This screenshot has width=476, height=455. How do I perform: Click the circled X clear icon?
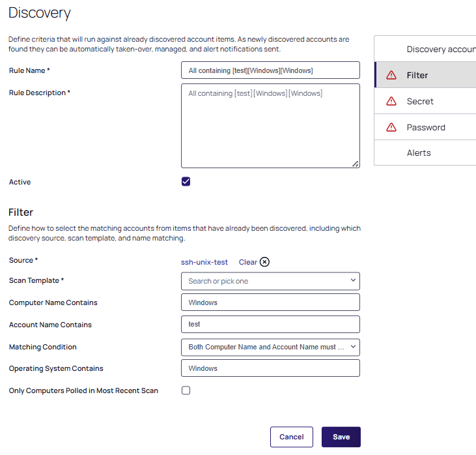point(264,262)
